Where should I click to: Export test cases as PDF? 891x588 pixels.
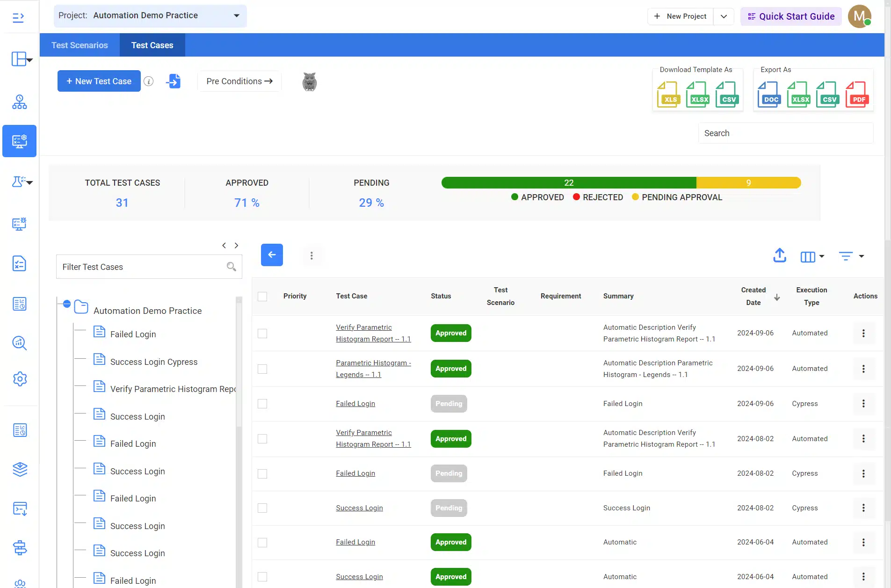[857, 94]
